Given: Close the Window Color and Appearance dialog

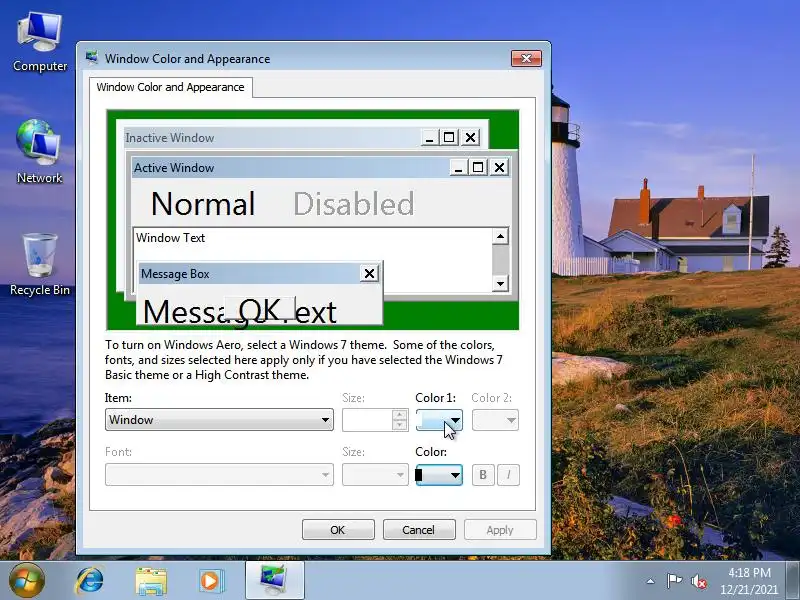Looking at the screenshot, I should [527, 58].
